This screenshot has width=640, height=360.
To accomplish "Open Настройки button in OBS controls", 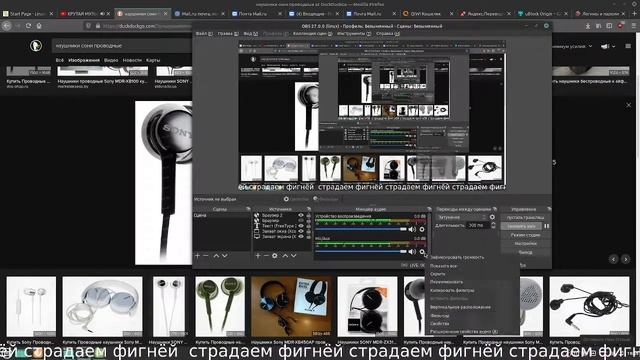I will [525, 244].
